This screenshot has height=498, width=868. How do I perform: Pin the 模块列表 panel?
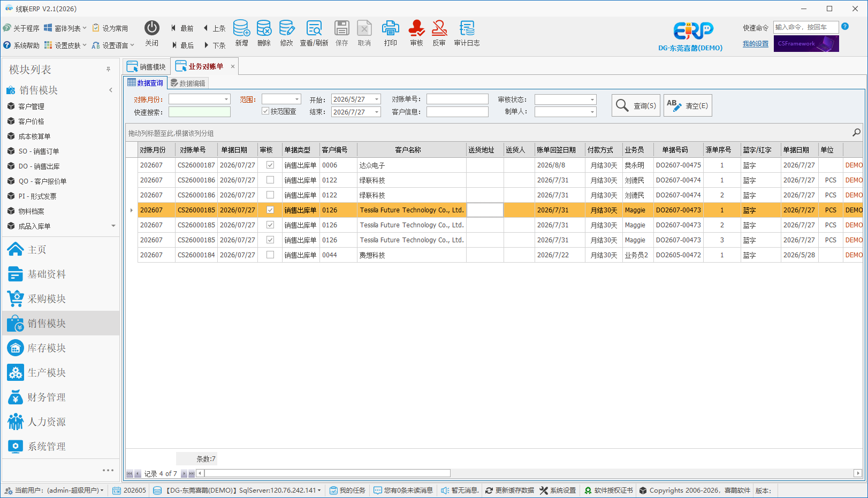pos(108,70)
